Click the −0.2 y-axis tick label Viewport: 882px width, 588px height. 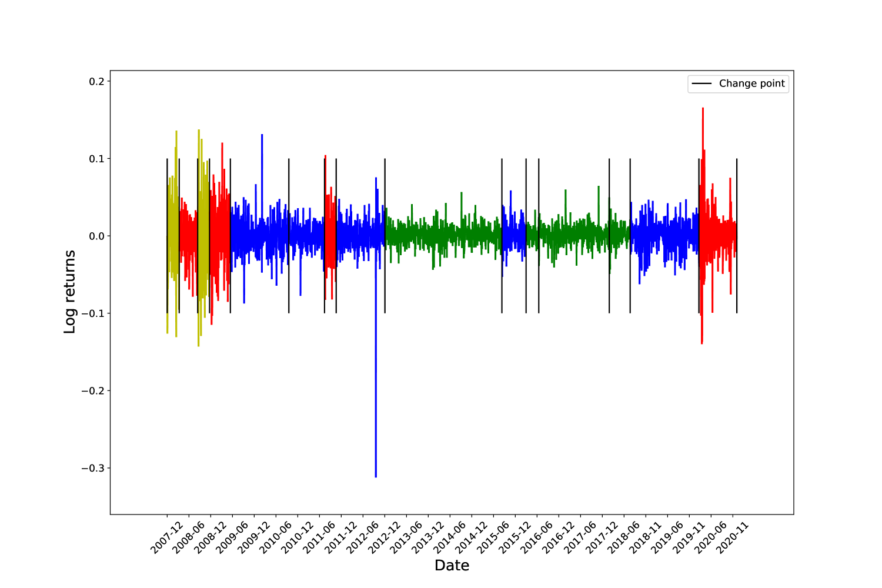pyautogui.click(x=93, y=391)
